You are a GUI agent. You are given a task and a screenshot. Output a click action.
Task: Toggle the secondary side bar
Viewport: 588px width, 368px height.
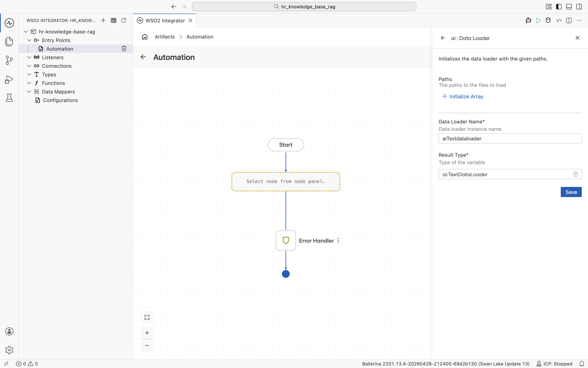click(x=579, y=7)
